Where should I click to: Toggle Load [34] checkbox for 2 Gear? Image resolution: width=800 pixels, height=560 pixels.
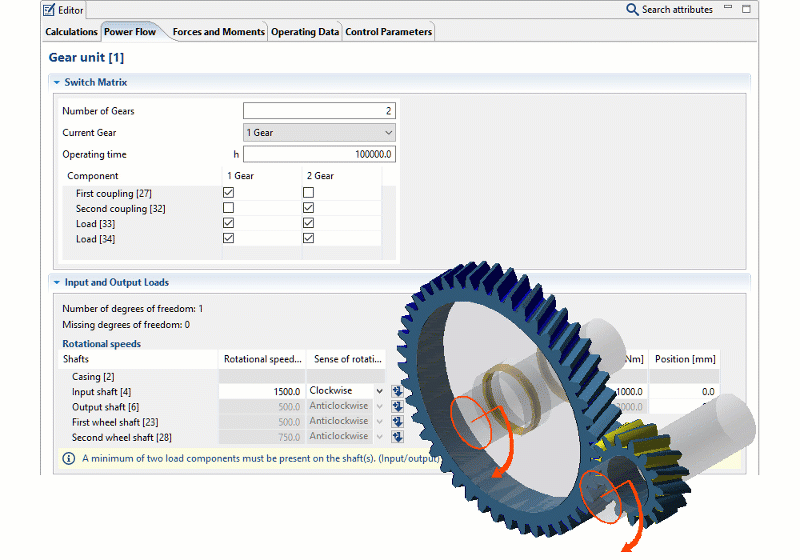(x=308, y=238)
